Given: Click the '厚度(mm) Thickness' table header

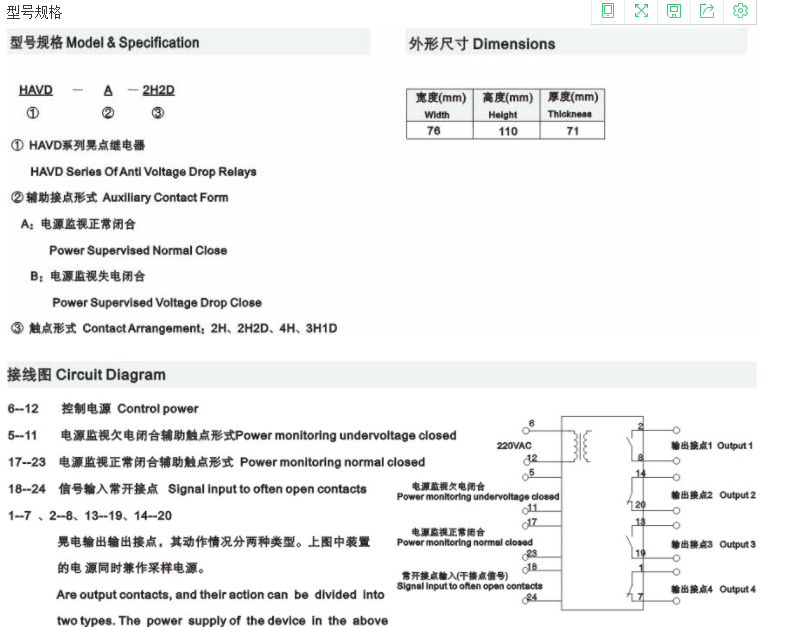Looking at the screenshot, I should (x=572, y=105).
